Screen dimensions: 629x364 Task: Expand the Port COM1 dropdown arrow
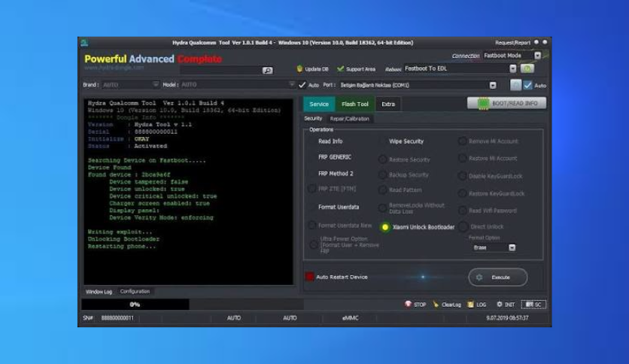[x=493, y=85]
